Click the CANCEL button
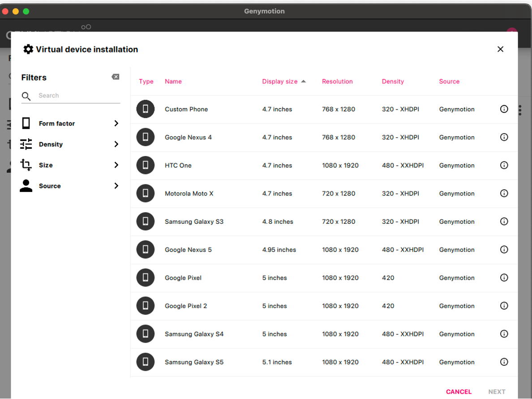This screenshot has height=399, width=532. 459,392
